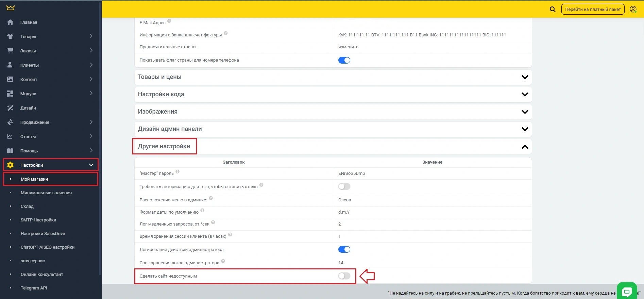
Task: Turn off the phone country flag switch
Action: [344, 60]
